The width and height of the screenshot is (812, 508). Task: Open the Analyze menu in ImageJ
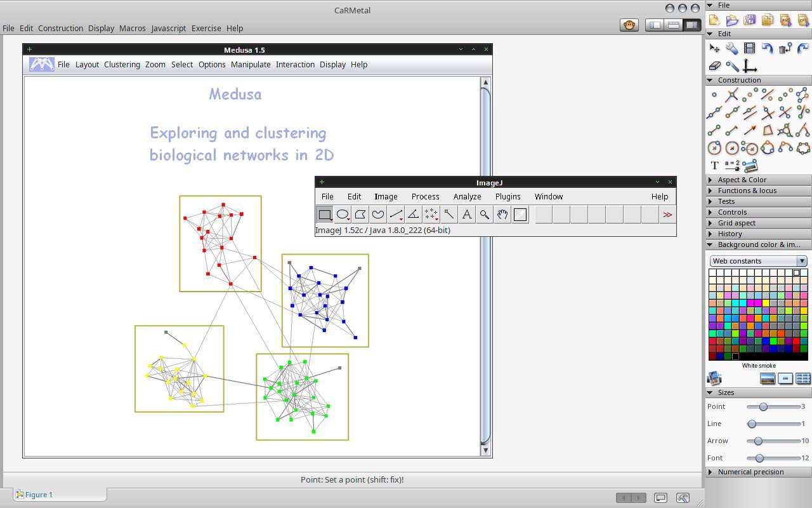pos(467,196)
